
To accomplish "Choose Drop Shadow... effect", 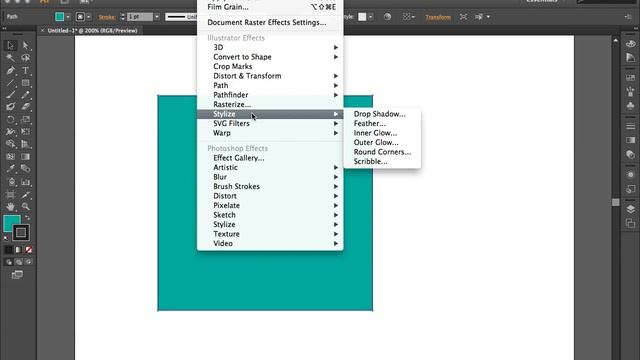I will (x=382, y=114).
